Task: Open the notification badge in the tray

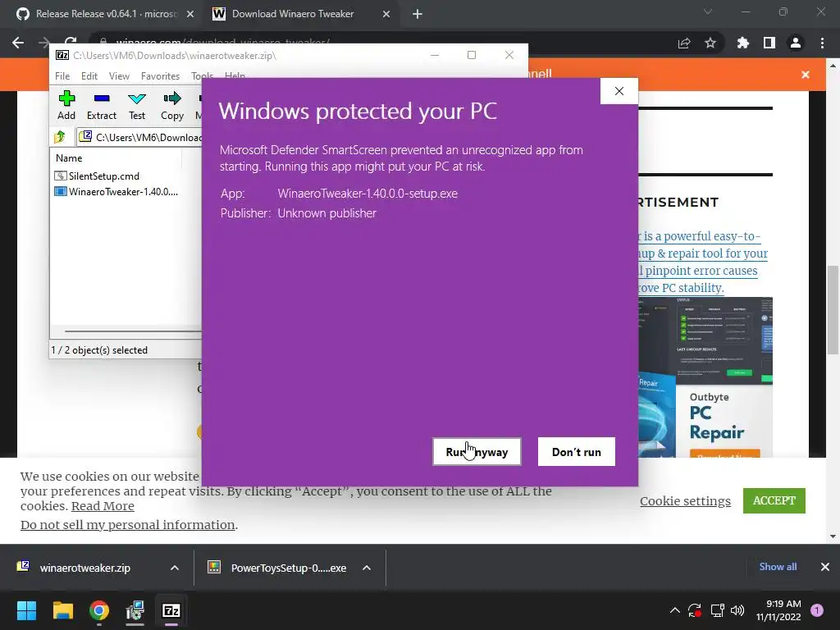Action: click(x=817, y=610)
